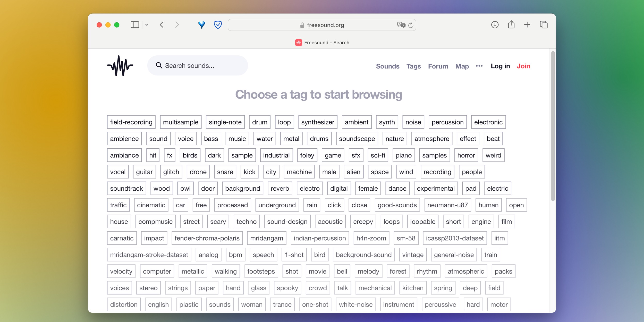
Task: Select the electronic tag
Action: (489, 122)
